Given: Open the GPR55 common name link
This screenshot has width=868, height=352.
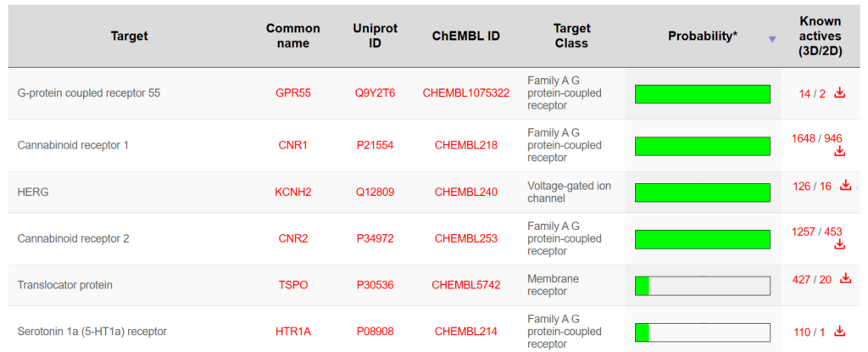Looking at the screenshot, I should pyautogui.click(x=293, y=93).
